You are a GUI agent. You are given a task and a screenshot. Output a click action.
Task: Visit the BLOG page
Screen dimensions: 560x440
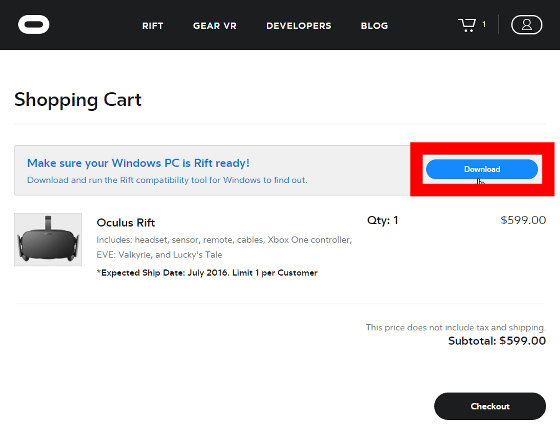(374, 26)
